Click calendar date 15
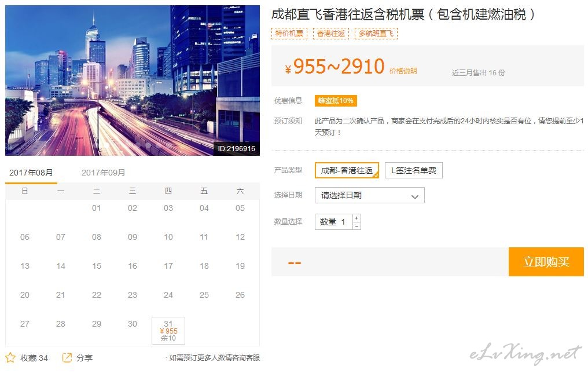Viewport: 588px width, 373px height. [97, 266]
